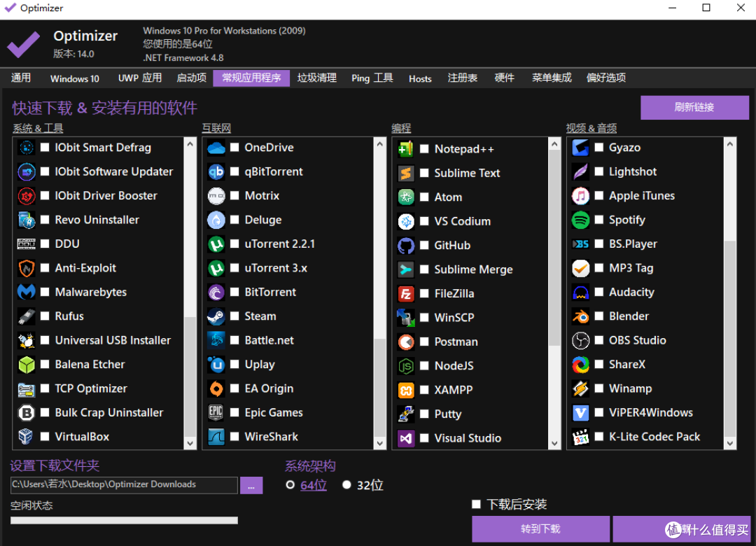Click the Gyazo icon

click(x=580, y=147)
